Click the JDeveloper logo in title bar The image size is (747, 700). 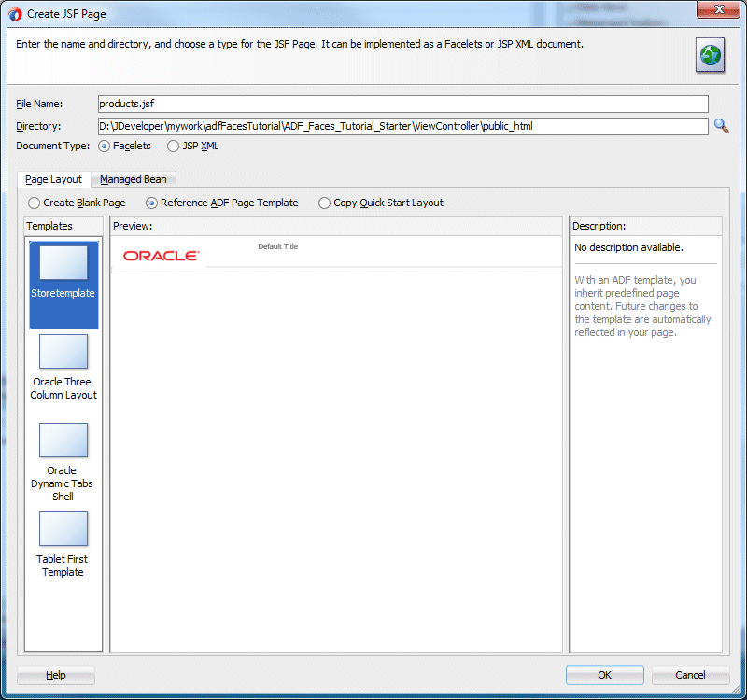tap(15, 14)
